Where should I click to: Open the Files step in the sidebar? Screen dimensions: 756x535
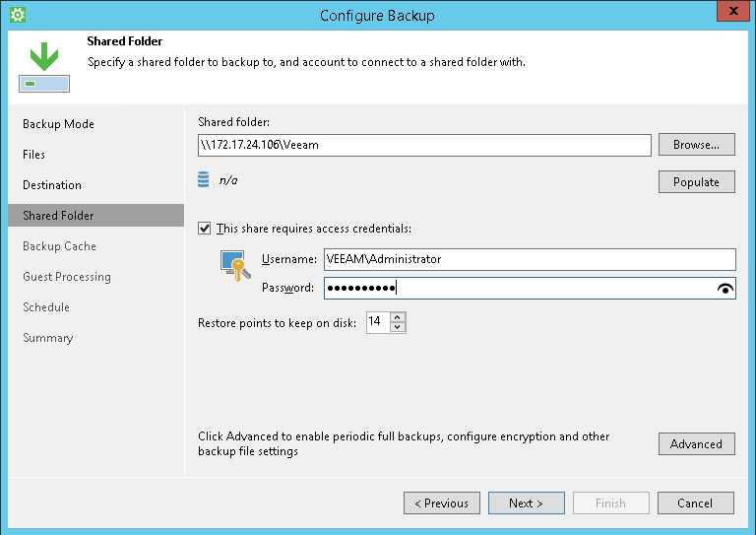34,155
